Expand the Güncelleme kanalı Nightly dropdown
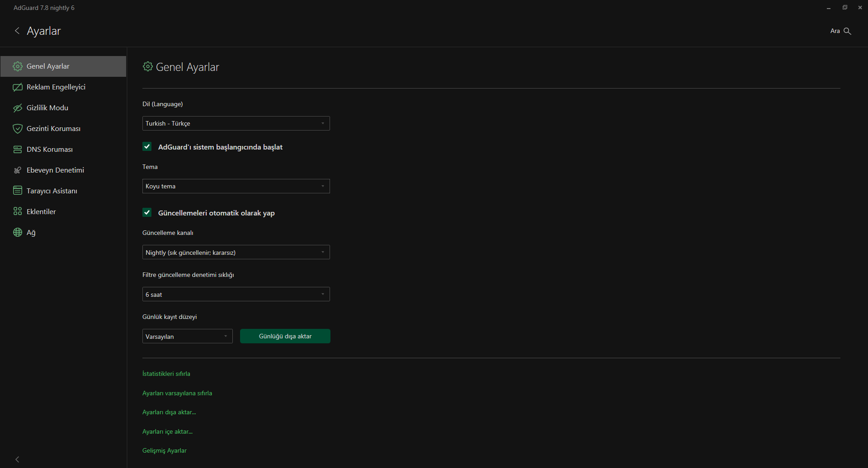This screenshot has width=868, height=468. [236, 252]
